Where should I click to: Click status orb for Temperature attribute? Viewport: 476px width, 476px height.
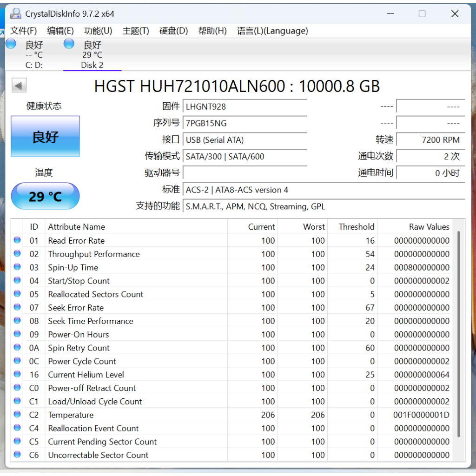[17, 414]
